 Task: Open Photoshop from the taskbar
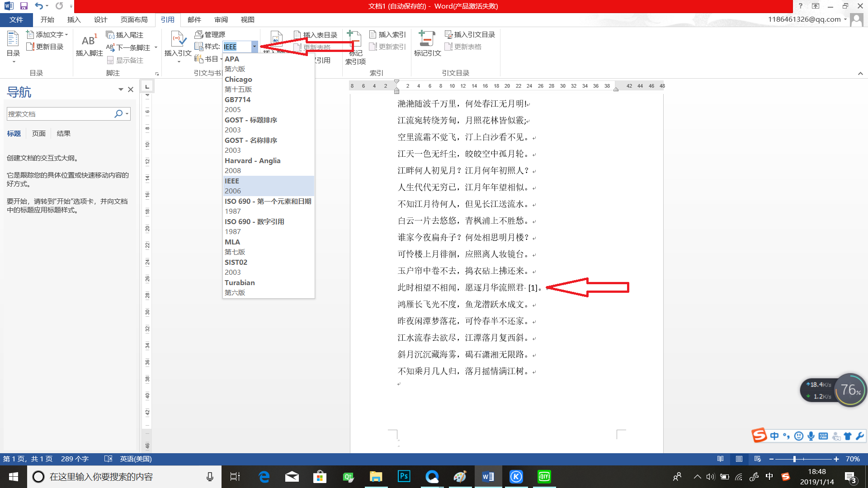click(404, 476)
